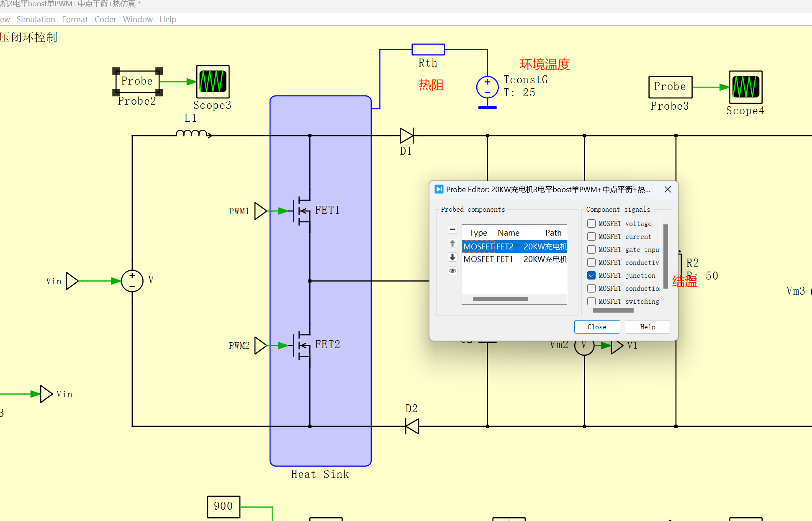812x521 pixels.
Task: Click the remove (minus) probed component button
Action: coord(452,229)
